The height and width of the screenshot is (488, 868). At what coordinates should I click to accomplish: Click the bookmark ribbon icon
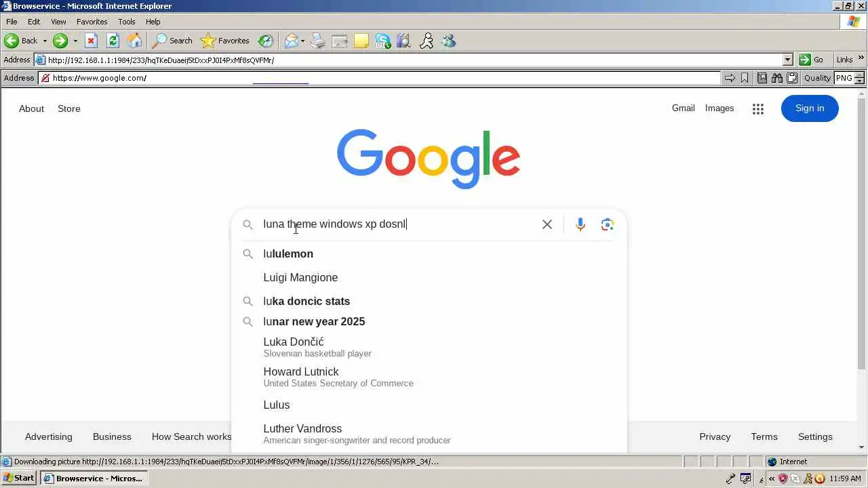(745, 78)
